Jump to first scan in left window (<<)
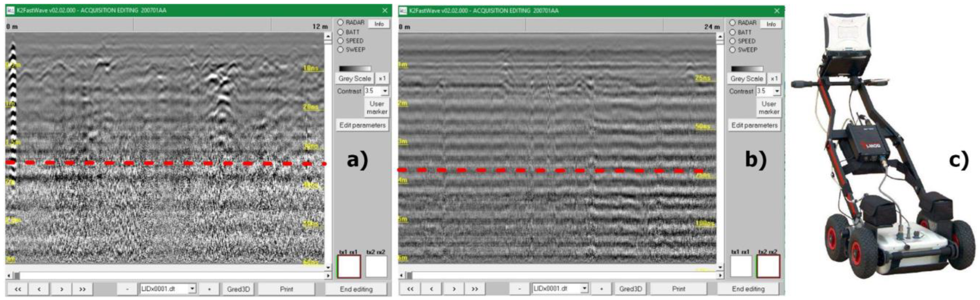980x300 pixels. pyautogui.click(x=18, y=289)
